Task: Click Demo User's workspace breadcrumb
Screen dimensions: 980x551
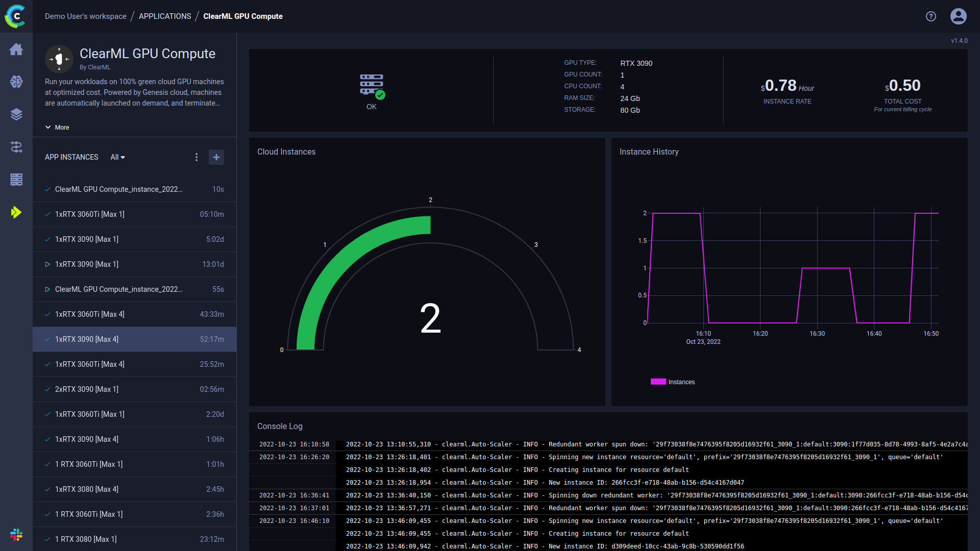Action: point(86,16)
